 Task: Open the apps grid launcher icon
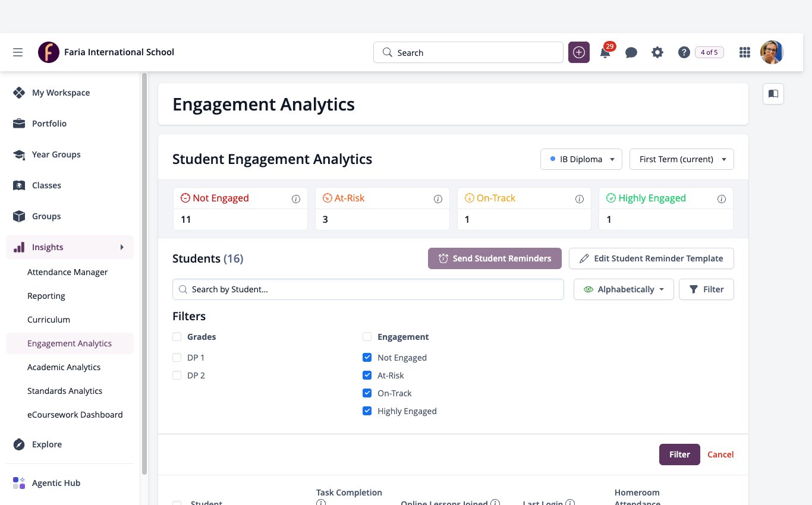(x=745, y=52)
